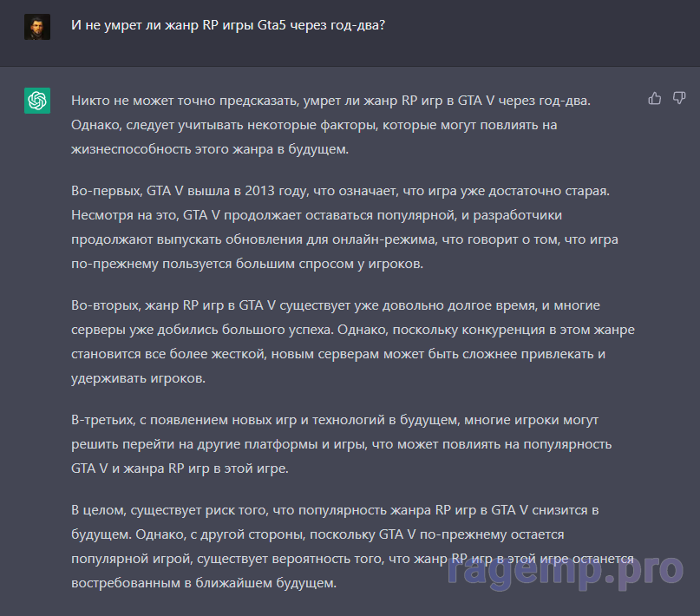This screenshot has width=700, height=616.
Task: Click the word 'удерживать' in the reply
Action: (105, 379)
